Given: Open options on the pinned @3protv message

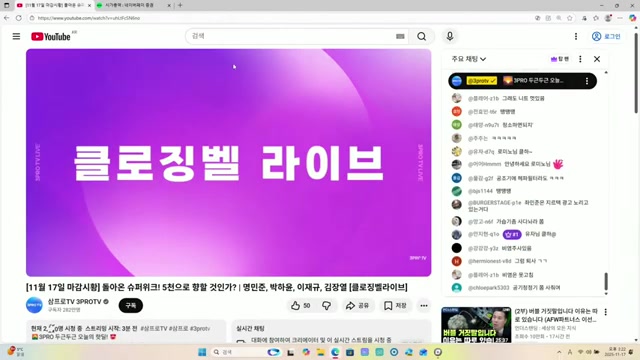Looking at the screenshot, I should click(x=587, y=81).
